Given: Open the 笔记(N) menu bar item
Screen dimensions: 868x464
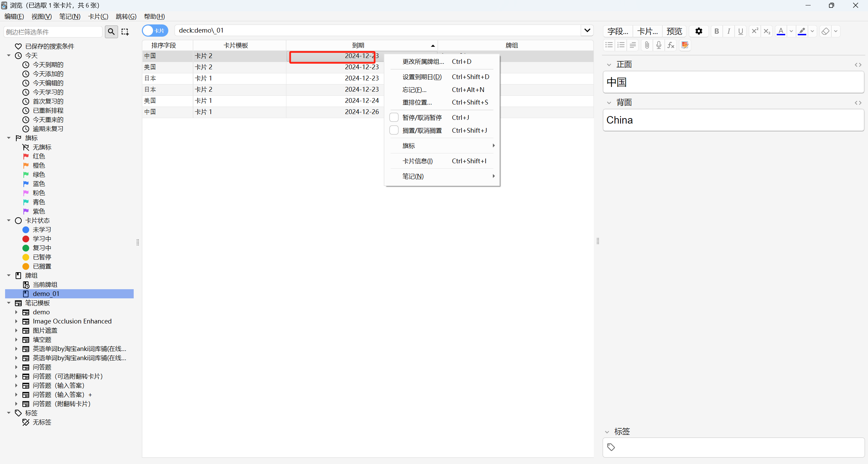Looking at the screenshot, I should [70, 16].
